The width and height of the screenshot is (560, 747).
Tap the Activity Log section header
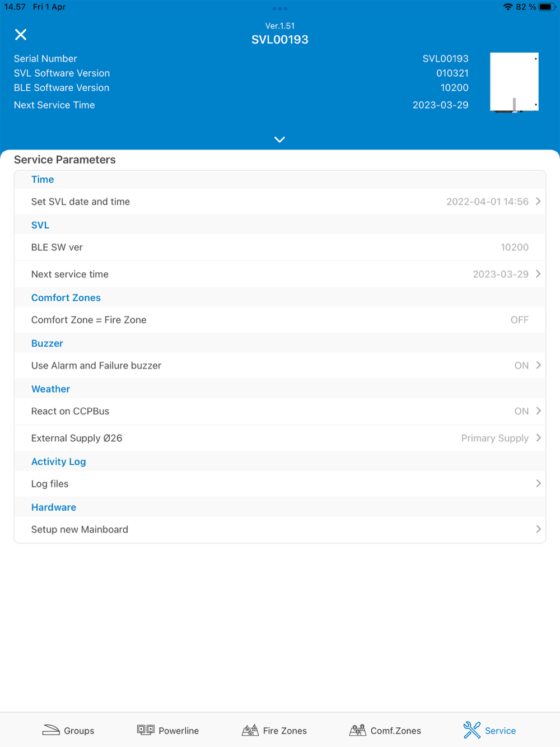58,462
